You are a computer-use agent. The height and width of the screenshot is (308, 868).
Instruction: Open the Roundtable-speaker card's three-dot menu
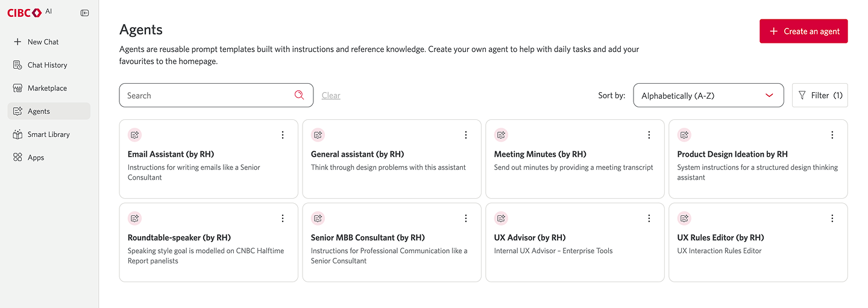pos(283,218)
